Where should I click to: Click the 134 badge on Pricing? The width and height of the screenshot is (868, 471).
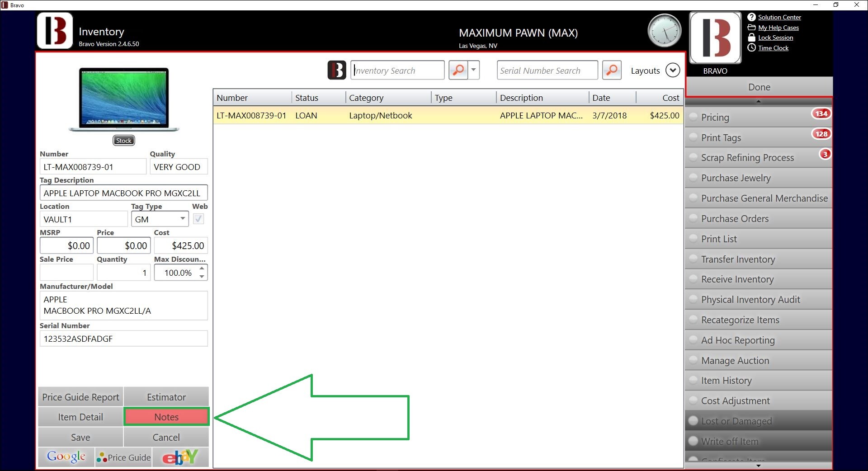(x=821, y=113)
